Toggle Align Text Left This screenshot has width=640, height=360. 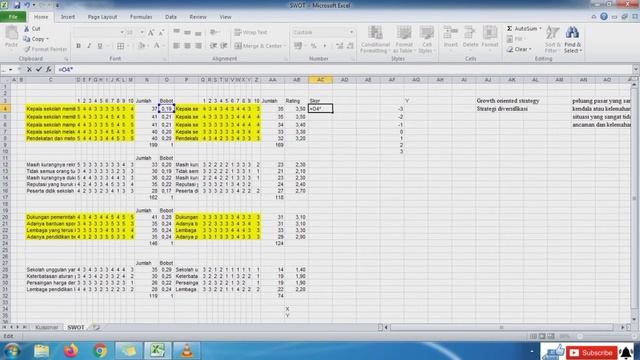coord(176,46)
